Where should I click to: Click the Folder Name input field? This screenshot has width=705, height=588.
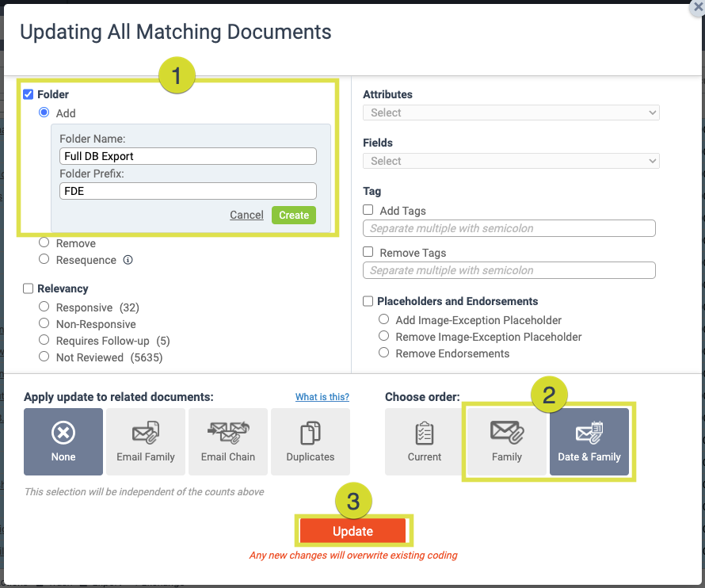(x=188, y=156)
